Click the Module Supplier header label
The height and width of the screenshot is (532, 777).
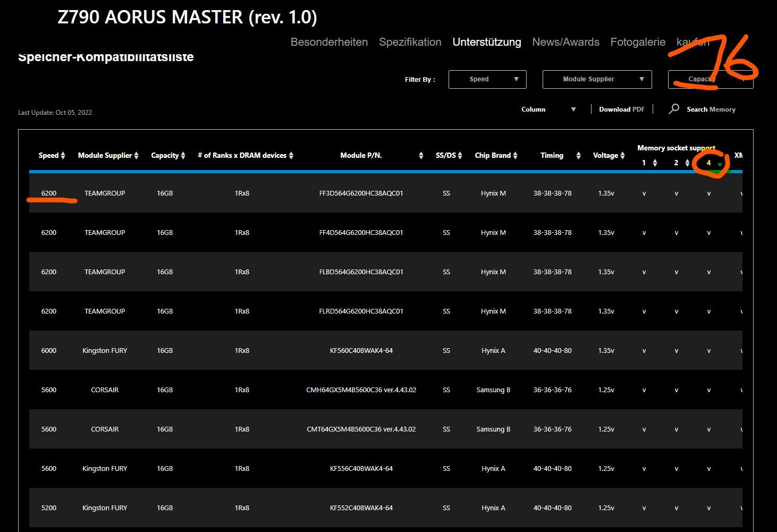coord(105,156)
